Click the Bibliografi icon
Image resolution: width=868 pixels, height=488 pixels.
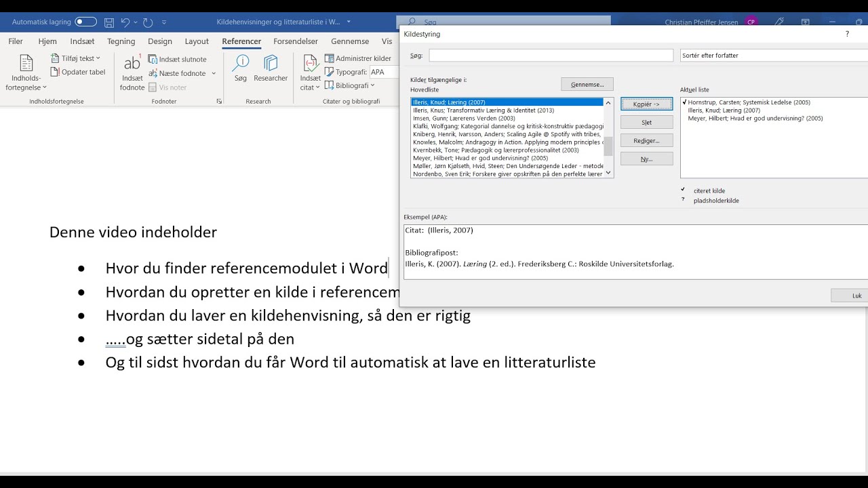[330, 85]
